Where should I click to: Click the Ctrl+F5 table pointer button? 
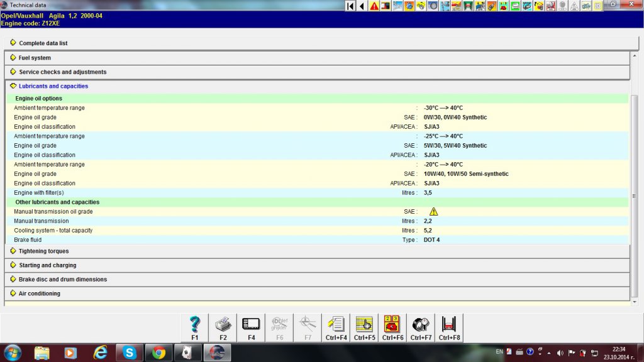click(364, 327)
